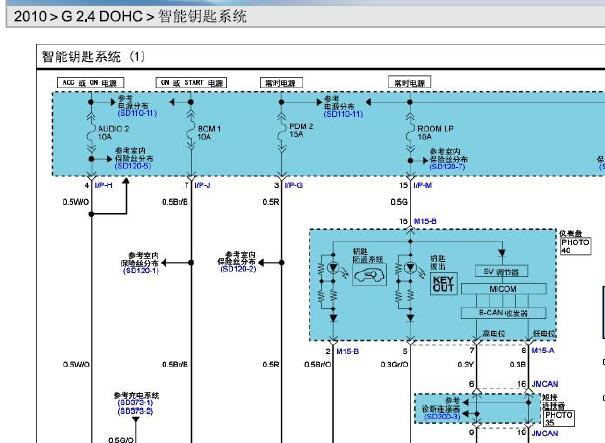Click the JNCAN label at pin 16
Viewport: 605px width, 443px height.
click(x=545, y=384)
